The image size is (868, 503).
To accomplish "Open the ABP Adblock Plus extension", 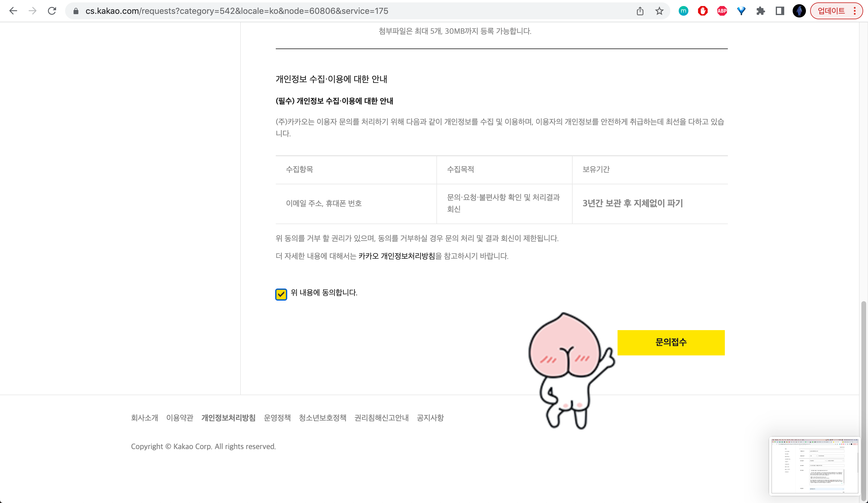I will 722,11.
